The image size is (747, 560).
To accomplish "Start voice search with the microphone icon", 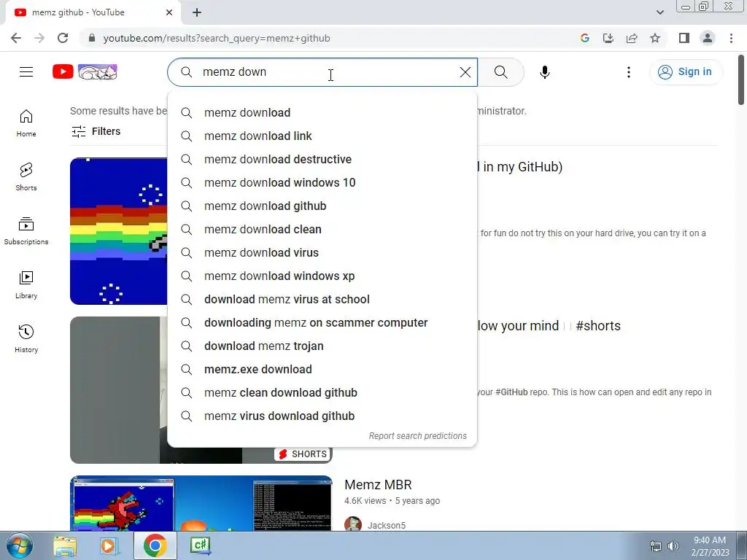I will pos(544,72).
